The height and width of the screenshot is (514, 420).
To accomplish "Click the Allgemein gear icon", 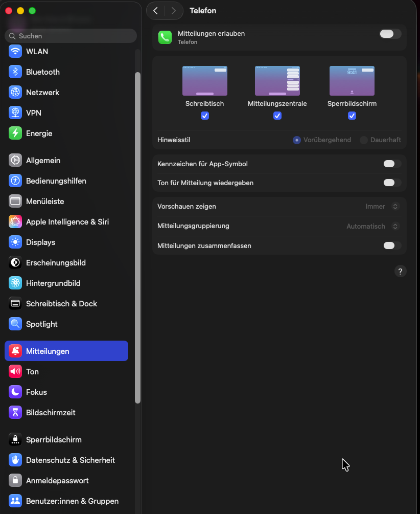I will (x=15, y=160).
